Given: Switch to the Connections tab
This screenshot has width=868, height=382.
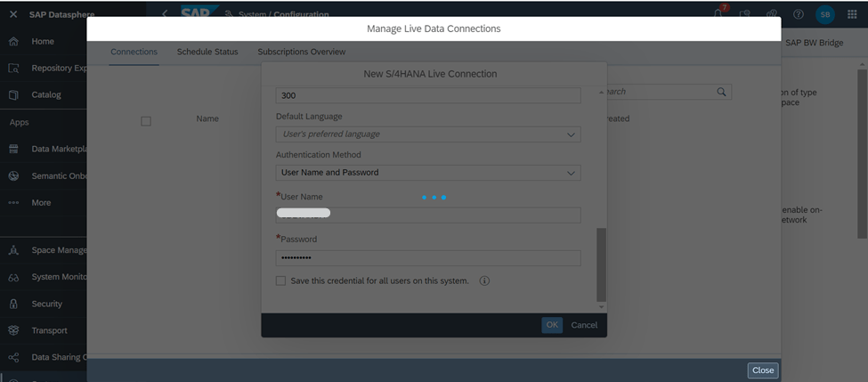Looking at the screenshot, I should [134, 52].
